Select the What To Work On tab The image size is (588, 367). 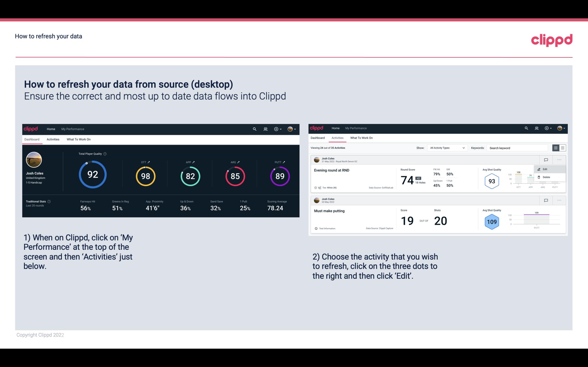pos(78,139)
